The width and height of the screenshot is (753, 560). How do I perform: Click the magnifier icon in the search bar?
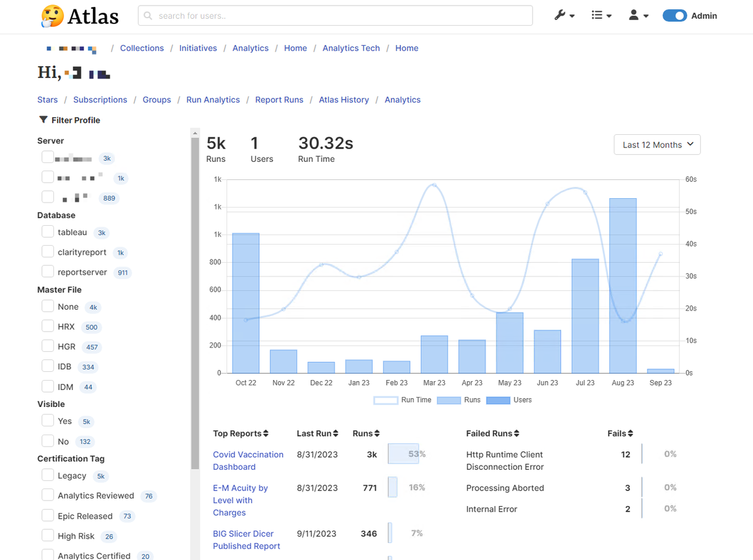(x=147, y=15)
